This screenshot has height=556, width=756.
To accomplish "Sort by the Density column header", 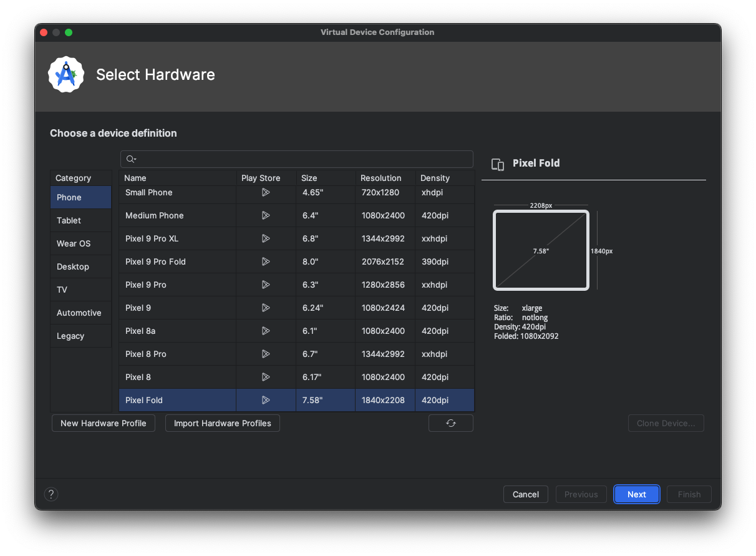I will 445,178.
